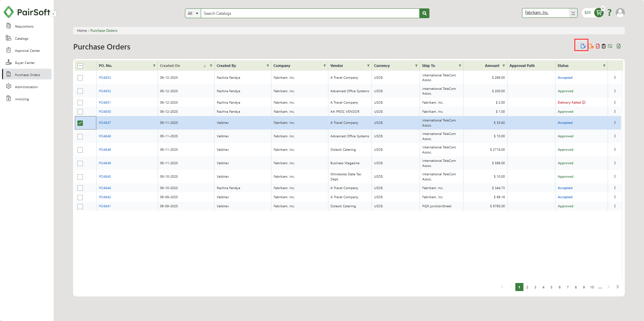Click the blue edit purchase order icon
Viewport: 644px width, 321px height.
tap(583, 46)
